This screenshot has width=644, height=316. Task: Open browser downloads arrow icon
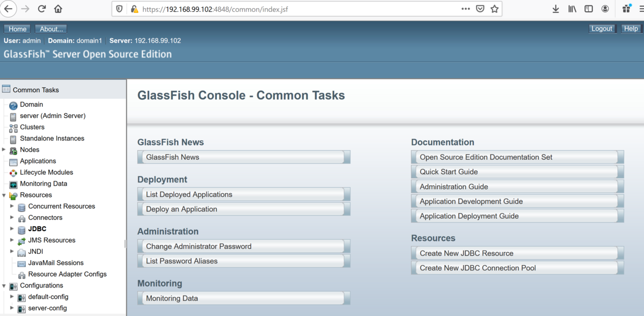[555, 9]
